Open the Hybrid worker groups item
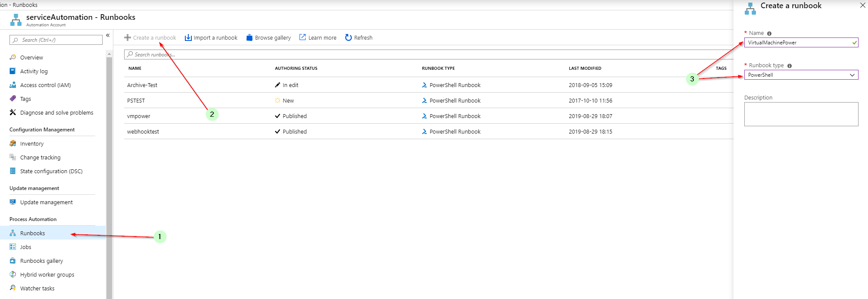The width and height of the screenshot is (868, 299). point(47,275)
